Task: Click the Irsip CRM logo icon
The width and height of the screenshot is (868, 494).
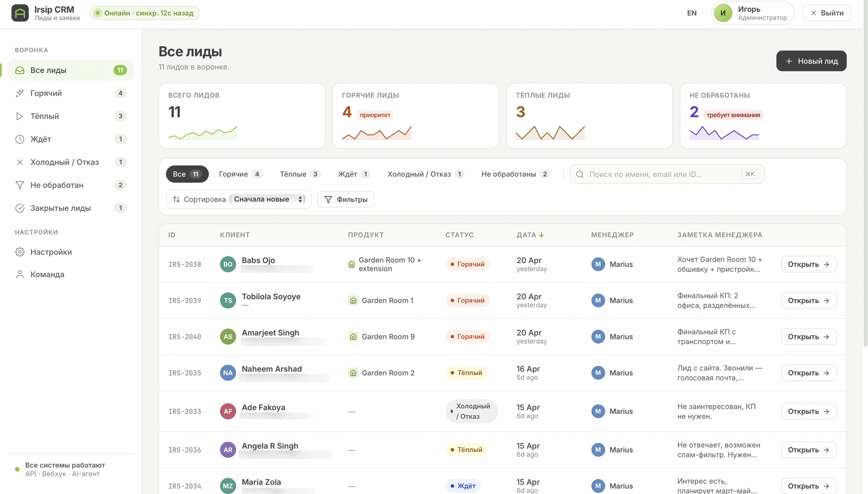Action: tap(20, 13)
